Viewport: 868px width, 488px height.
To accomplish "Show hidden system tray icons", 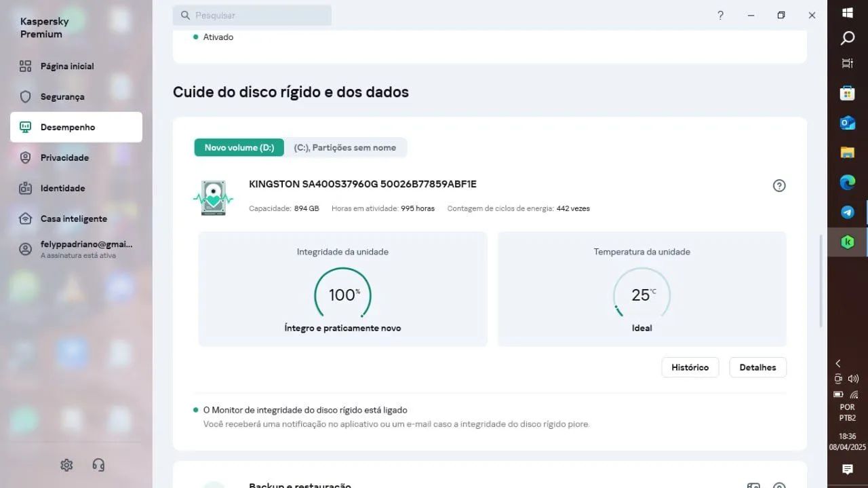I will [x=838, y=363].
